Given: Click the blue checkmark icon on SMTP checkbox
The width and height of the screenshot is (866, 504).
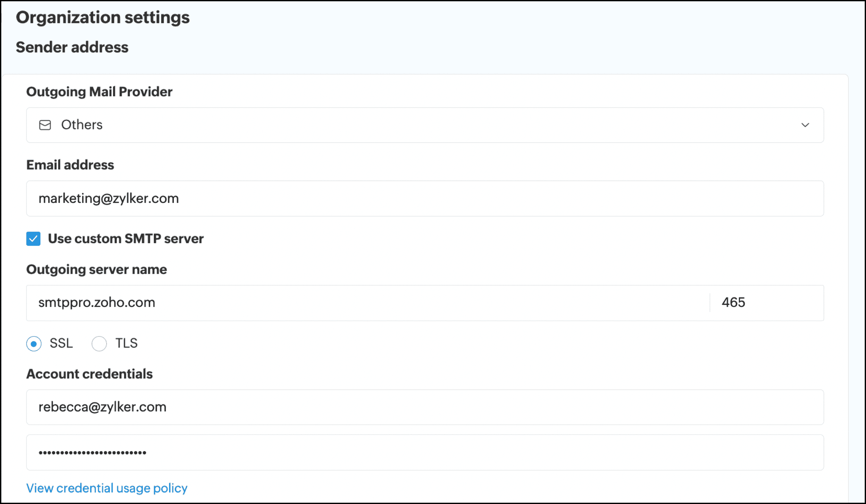Looking at the screenshot, I should tap(33, 239).
